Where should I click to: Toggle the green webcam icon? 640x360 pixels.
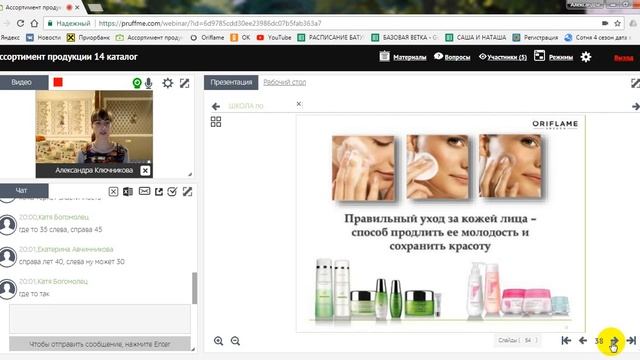pyautogui.click(x=137, y=83)
